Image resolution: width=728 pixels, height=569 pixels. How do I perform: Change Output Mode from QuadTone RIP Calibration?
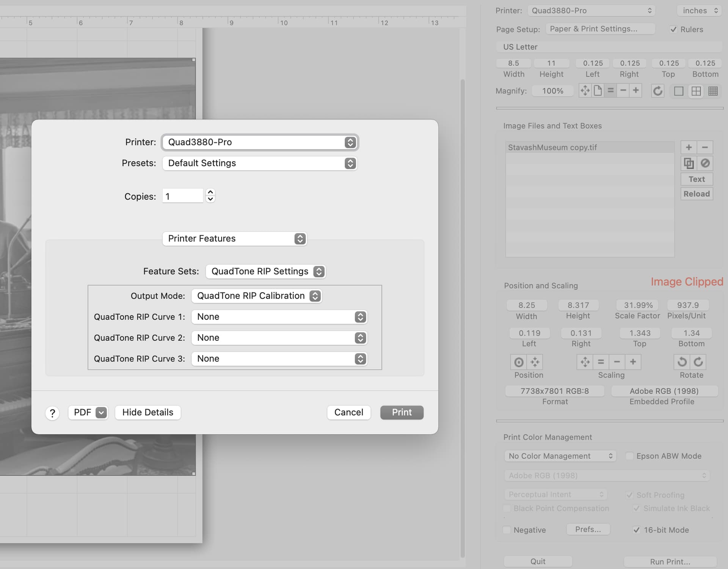click(x=256, y=296)
